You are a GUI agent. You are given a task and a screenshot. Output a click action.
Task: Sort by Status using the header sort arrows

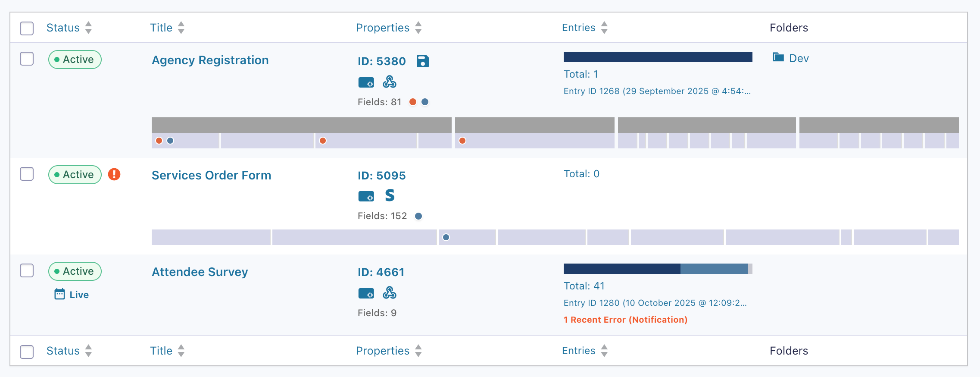click(88, 28)
